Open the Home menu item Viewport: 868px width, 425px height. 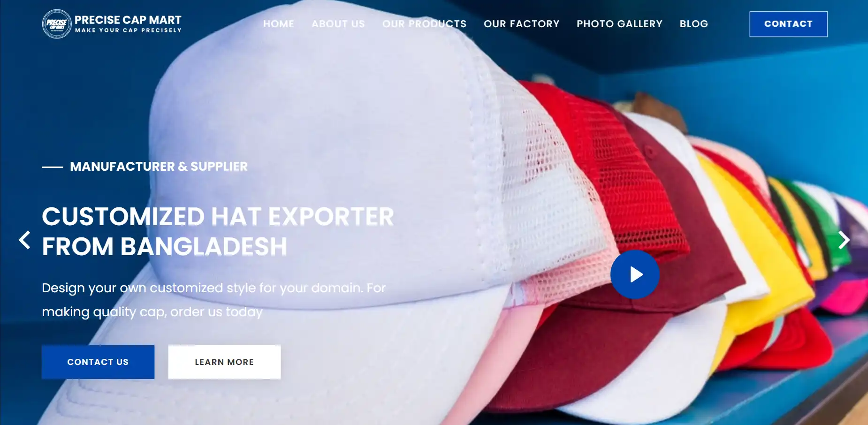pyautogui.click(x=279, y=24)
